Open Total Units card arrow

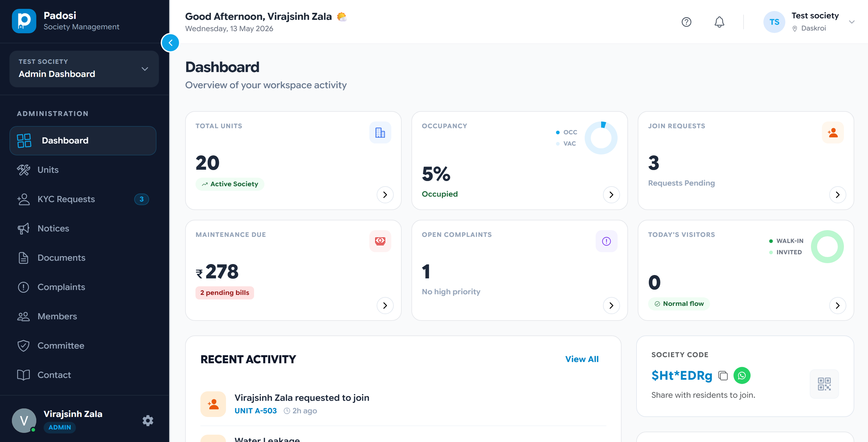point(385,195)
